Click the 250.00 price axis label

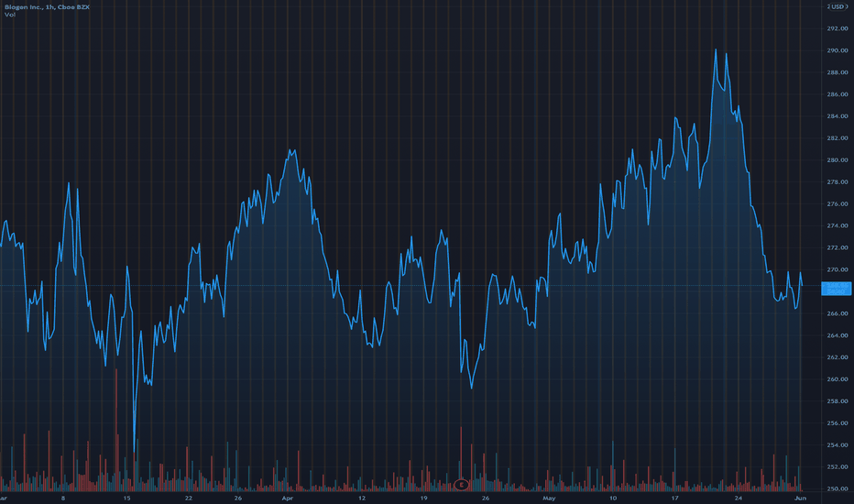(x=838, y=488)
